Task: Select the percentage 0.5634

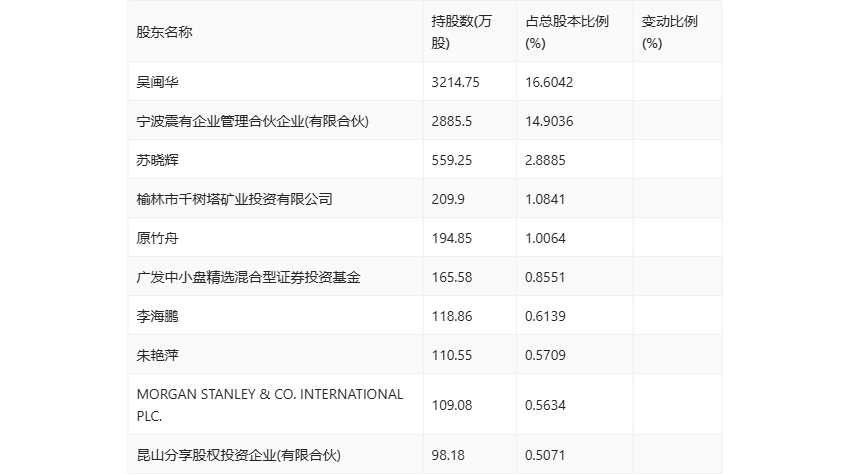Action: [x=545, y=405]
